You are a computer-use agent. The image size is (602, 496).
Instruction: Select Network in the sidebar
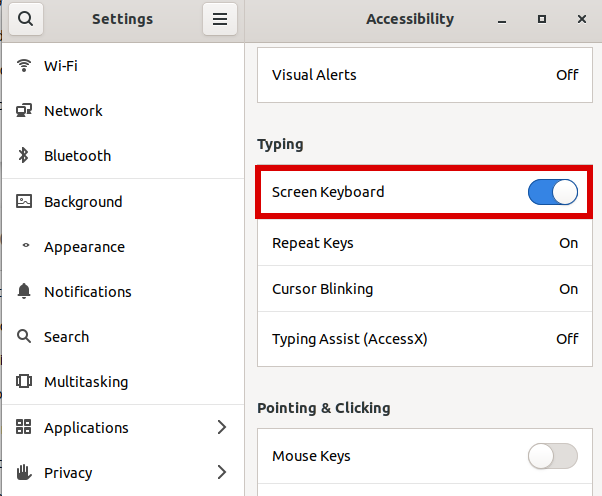(x=123, y=111)
